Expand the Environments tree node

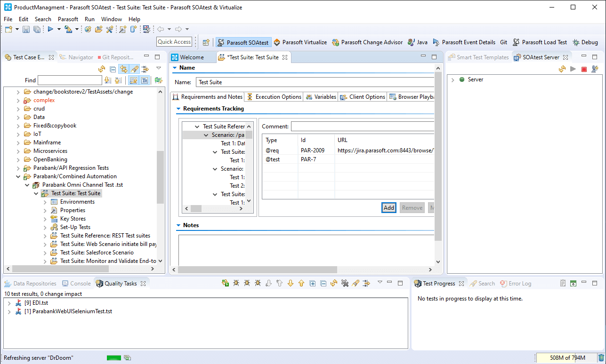click(x=45, y=202)
